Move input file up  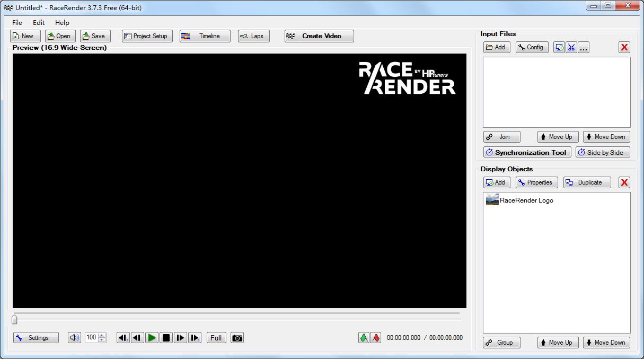point(558,137)
